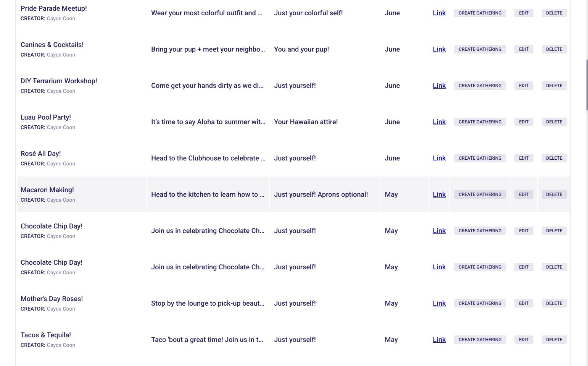Edit the Luau Pool Party event
588x366 pixels.
pyautogui.click(x=524, y=122)
